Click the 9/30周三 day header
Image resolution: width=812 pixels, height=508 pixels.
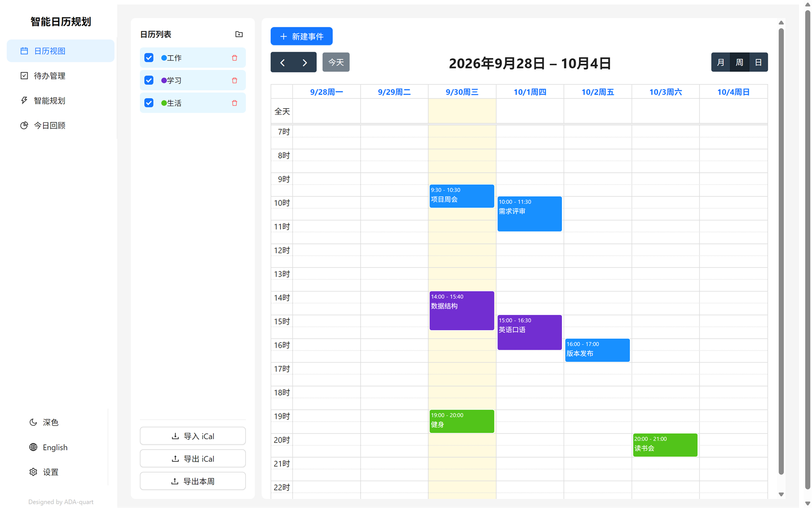(462, 92)
